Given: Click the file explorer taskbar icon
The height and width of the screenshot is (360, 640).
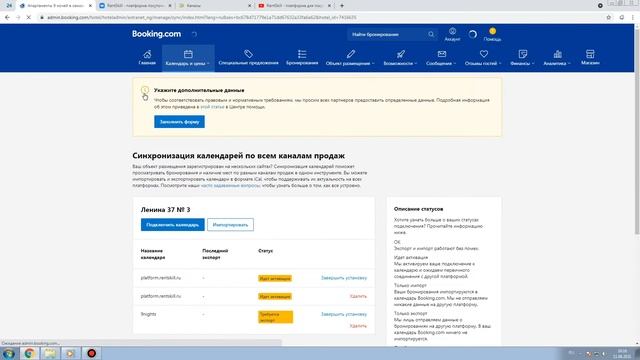Looking at the screenshot, I should click(50, 353).
